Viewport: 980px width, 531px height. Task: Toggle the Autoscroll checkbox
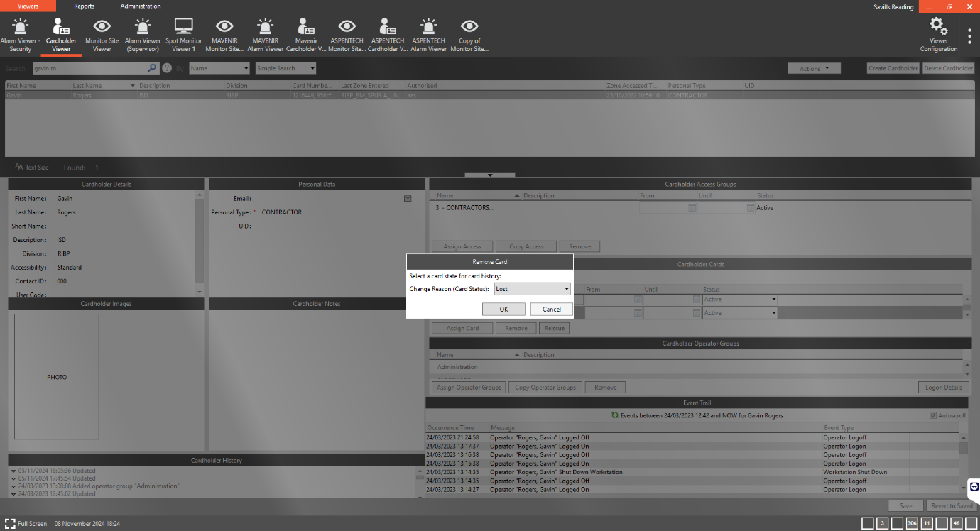point(934,415)
